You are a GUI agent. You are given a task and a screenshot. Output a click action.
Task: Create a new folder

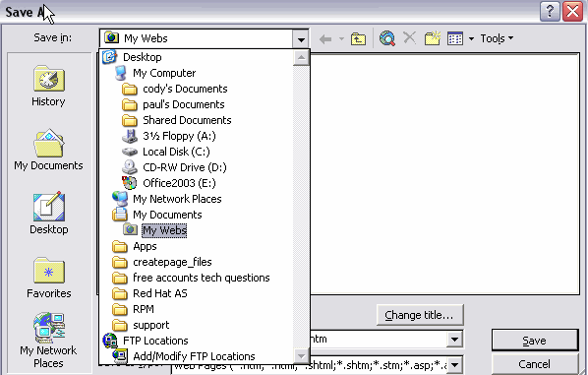(x=432, y=38)
